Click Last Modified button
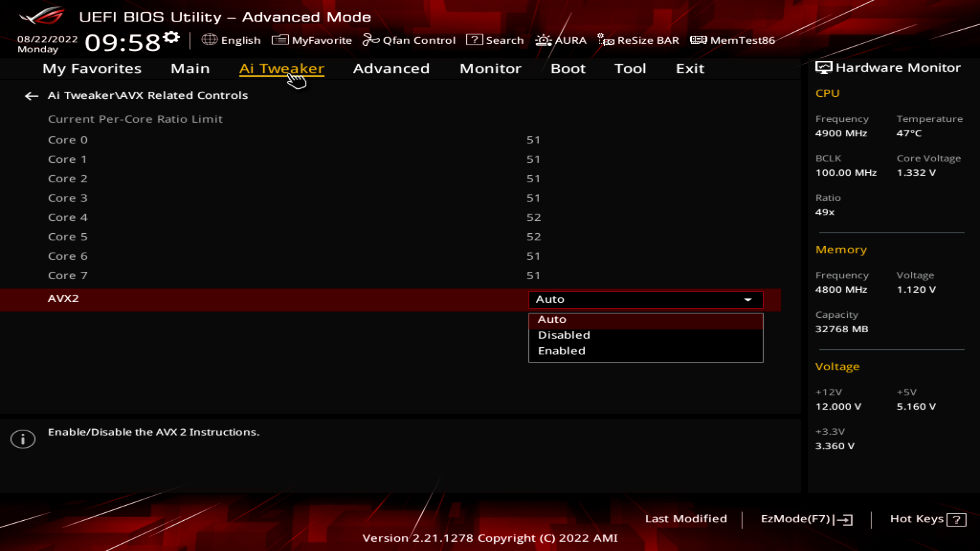This screenshot has width=980, height=551. (686, 519)
